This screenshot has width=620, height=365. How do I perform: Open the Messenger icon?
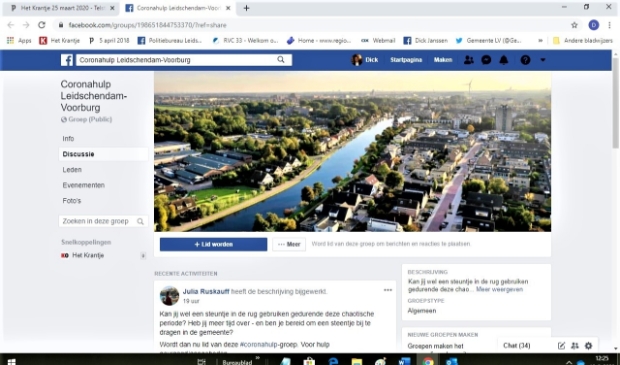(486, 60)
